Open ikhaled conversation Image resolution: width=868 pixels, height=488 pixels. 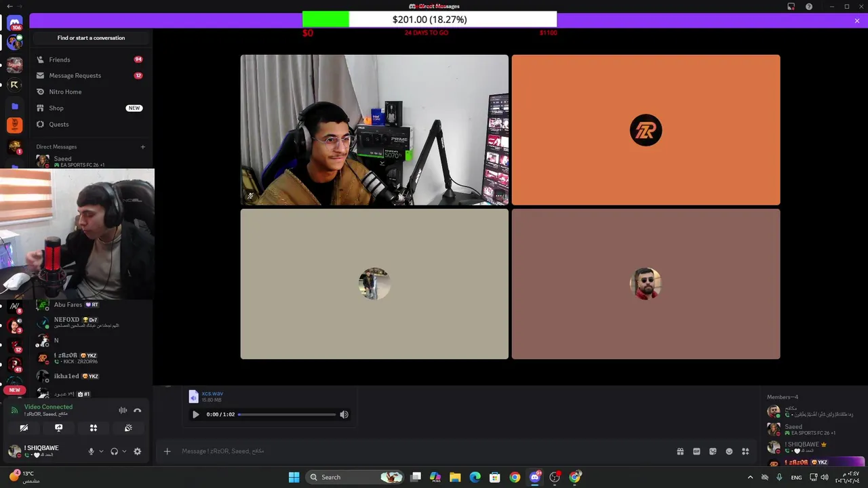click(x=91, y=376)
